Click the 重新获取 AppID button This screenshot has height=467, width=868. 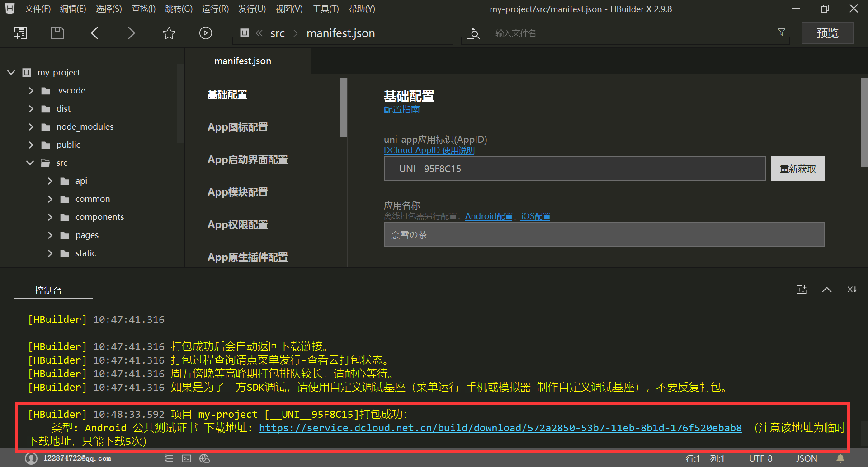(797, 168)
